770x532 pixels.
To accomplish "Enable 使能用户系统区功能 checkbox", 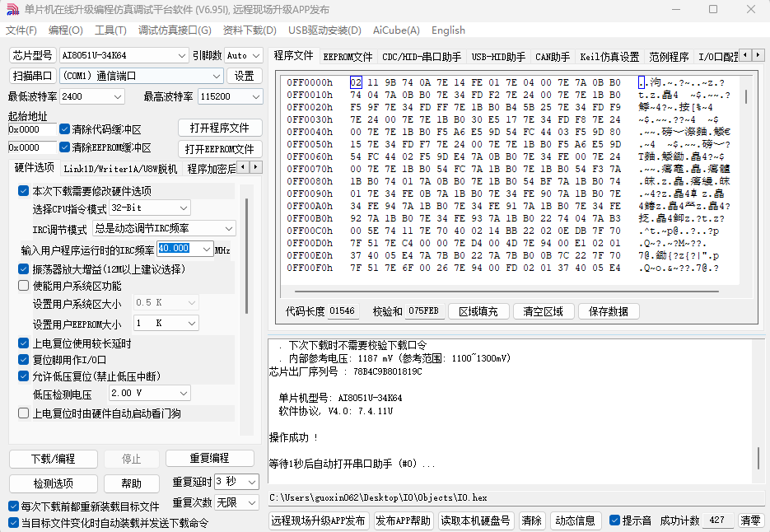I will point(24,286).
